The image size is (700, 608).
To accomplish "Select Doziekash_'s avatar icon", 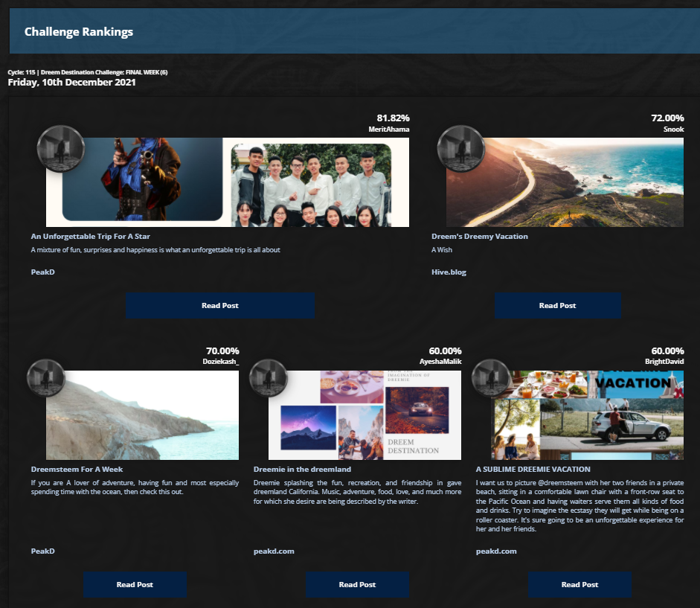I will (x=45, y=378).
